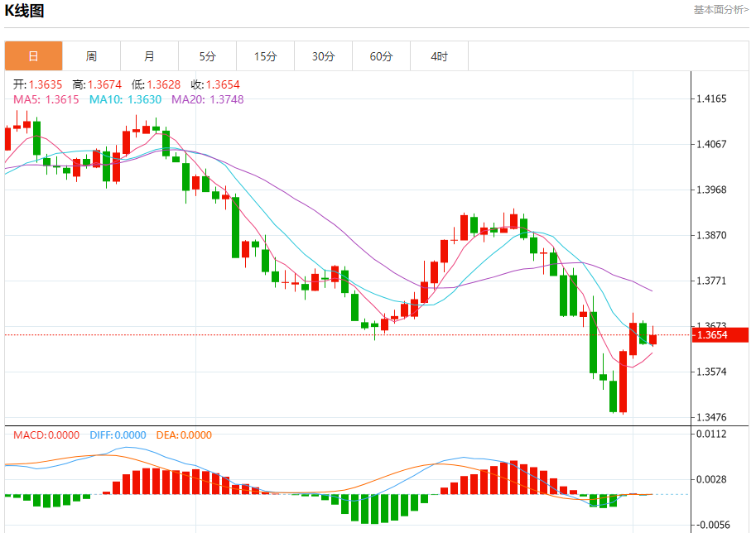Image resolution: width=756 pixels, height=533 pixels.
Task: Switch to the 周 weekly tab
Action: pos(91,56)
